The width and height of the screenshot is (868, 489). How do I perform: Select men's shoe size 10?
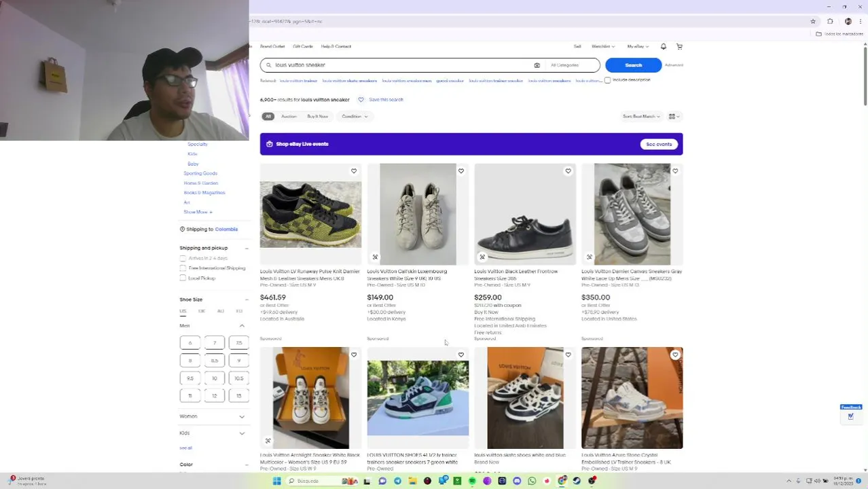(214, 378)
